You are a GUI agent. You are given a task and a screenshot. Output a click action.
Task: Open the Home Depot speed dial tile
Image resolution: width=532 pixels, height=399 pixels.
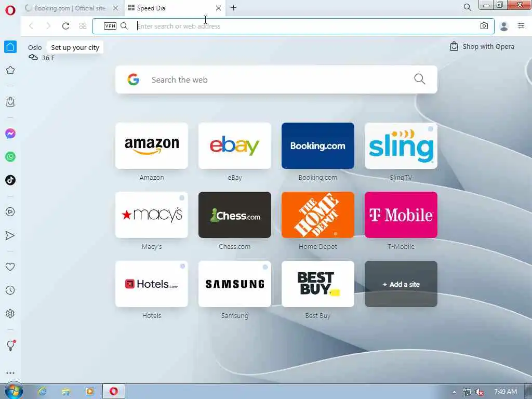tap(318, 215)
